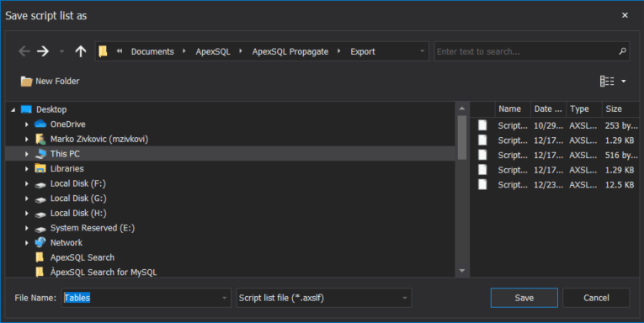The width and height of the screenshot is (644, 323).
Task: Select Desktop in folder tree
Action: click(x=51, y=109)
